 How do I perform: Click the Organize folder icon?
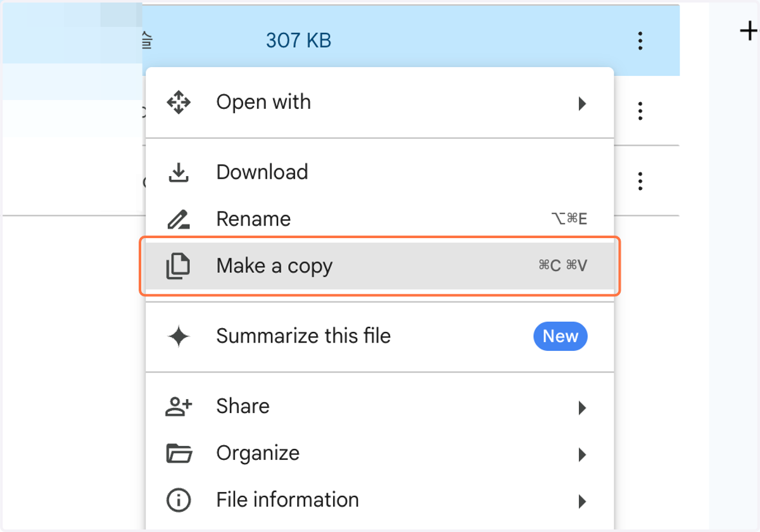179,453
